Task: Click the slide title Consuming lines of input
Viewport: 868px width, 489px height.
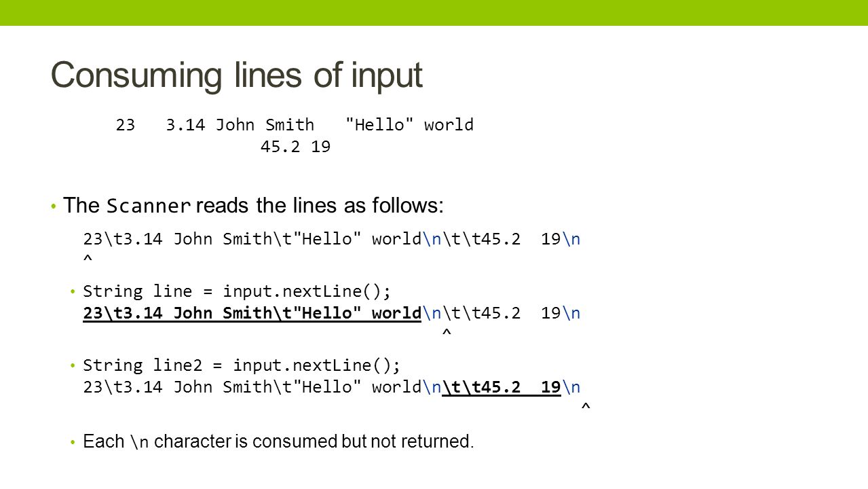Action: (237, 75)
